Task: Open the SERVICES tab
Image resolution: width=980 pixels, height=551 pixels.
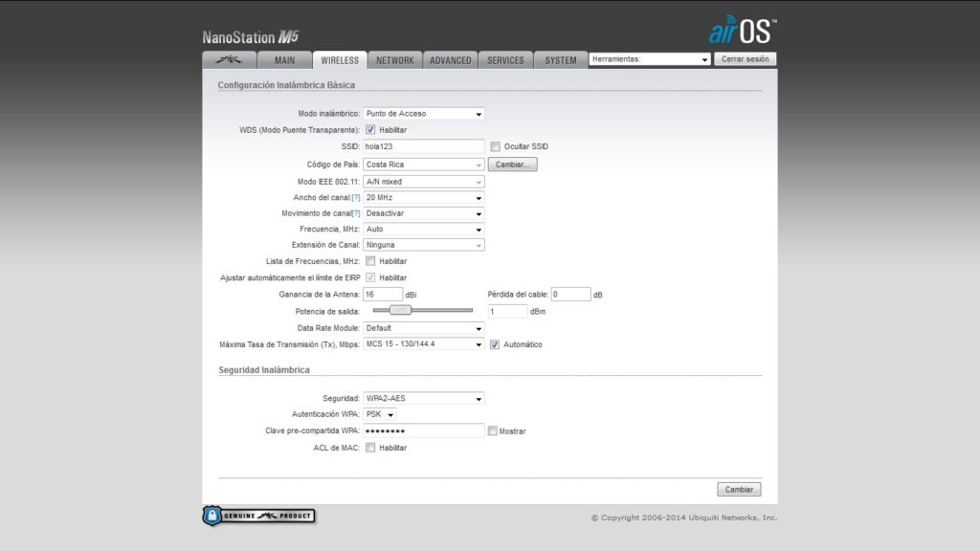Action: coord(505,60)
